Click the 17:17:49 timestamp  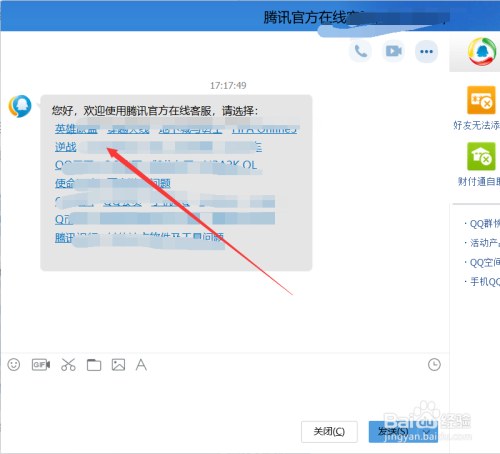tap(228, 86)
